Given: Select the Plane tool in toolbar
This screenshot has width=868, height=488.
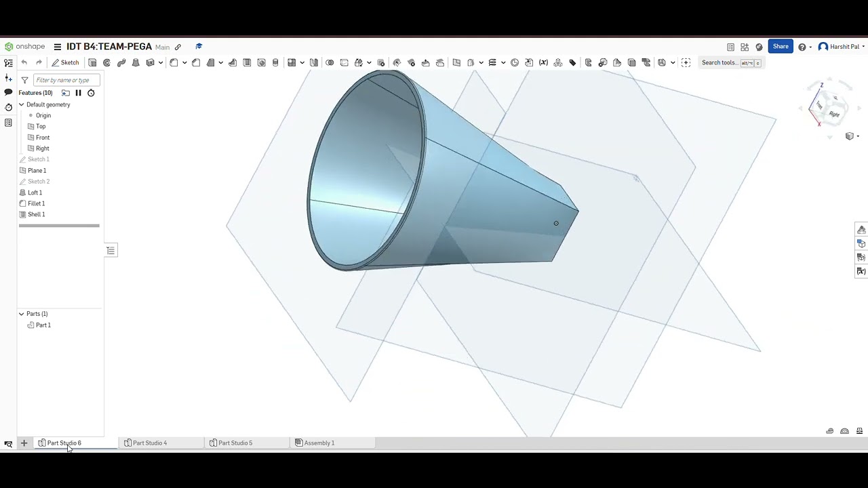Looking at the screenshot, I should pos(456,62).
